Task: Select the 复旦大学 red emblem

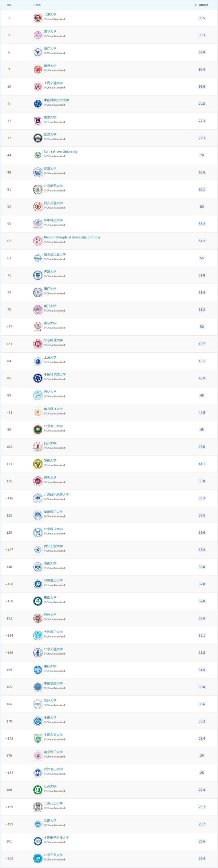Action: (x=38, y=69)
